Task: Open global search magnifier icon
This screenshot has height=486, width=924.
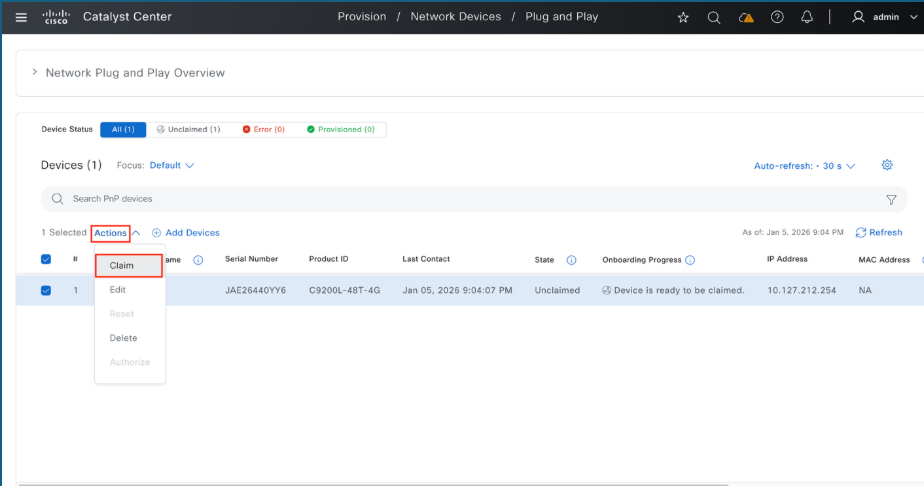Action: (x=714, y=18)
